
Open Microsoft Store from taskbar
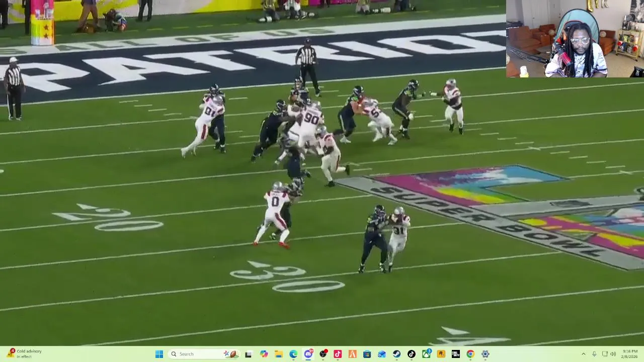coord(367,354)
